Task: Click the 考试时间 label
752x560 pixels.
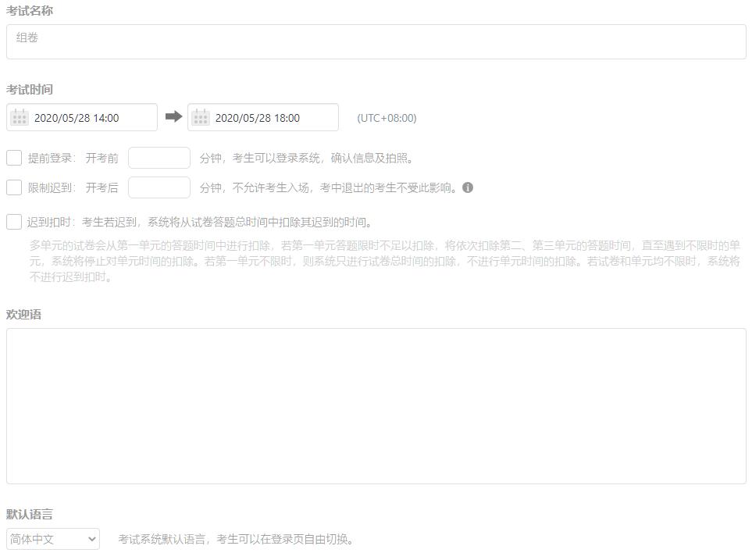Action: [x=29, y=89]
